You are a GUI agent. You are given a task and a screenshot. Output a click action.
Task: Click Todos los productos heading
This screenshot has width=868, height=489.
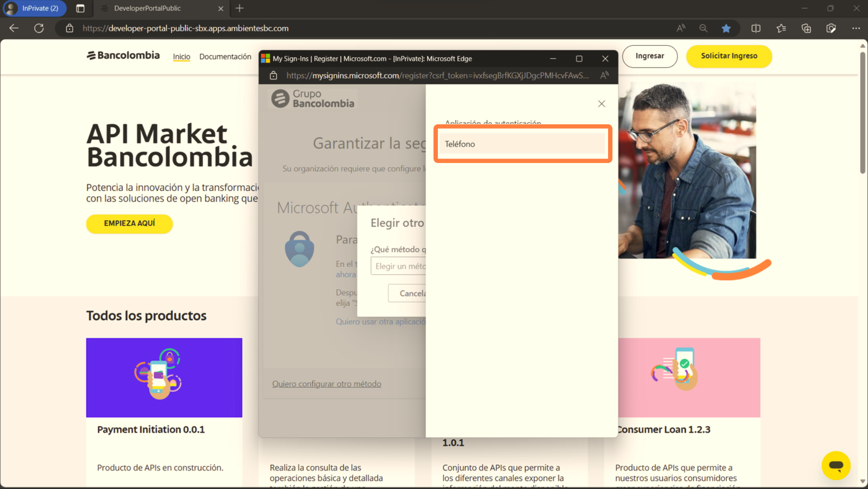click(x=146, y=316)
